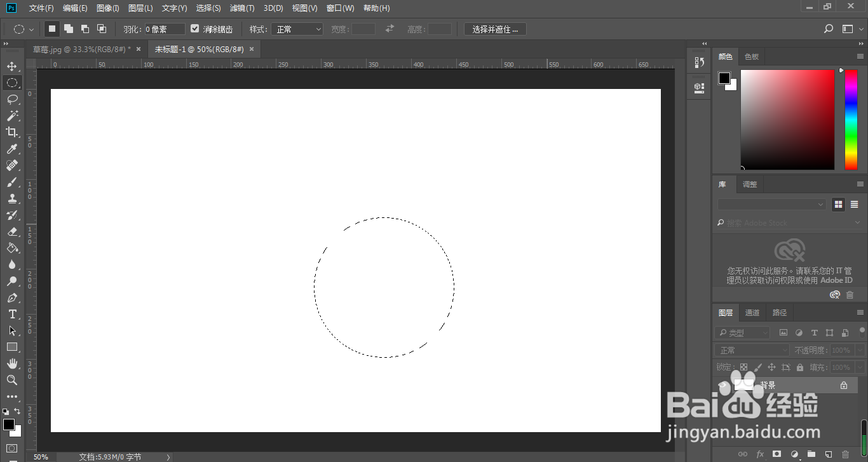Select the Move tool

[x=12, y=66]
